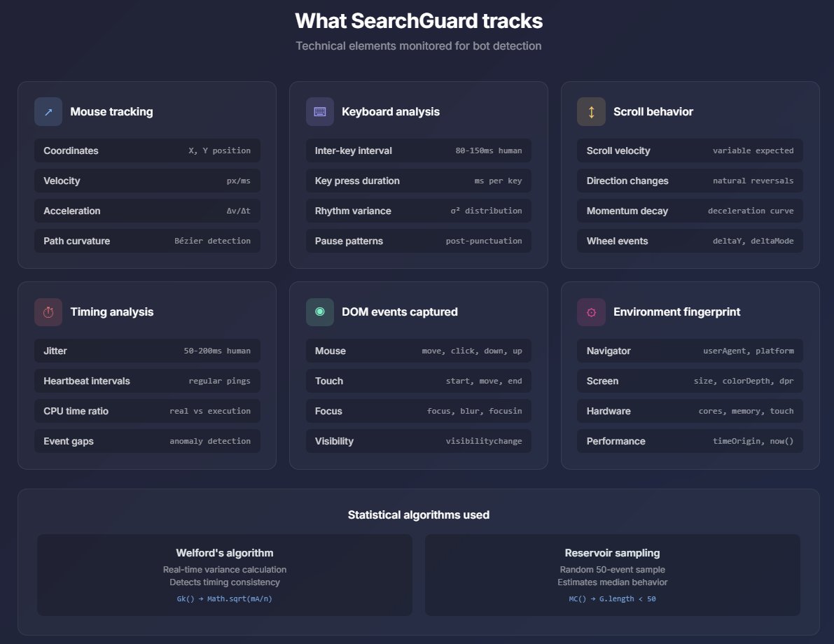
Task: Select the Jitter row
Action: point(147,351)
